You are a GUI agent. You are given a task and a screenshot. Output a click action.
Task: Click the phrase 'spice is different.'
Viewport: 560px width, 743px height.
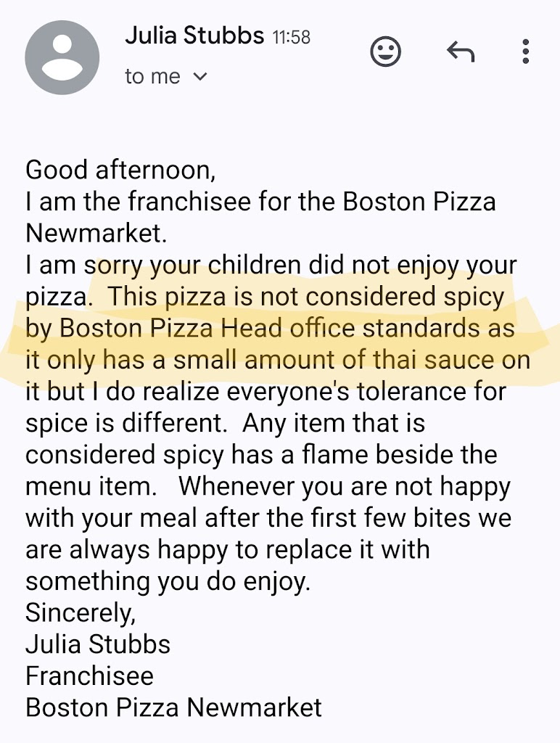point(126,424)
